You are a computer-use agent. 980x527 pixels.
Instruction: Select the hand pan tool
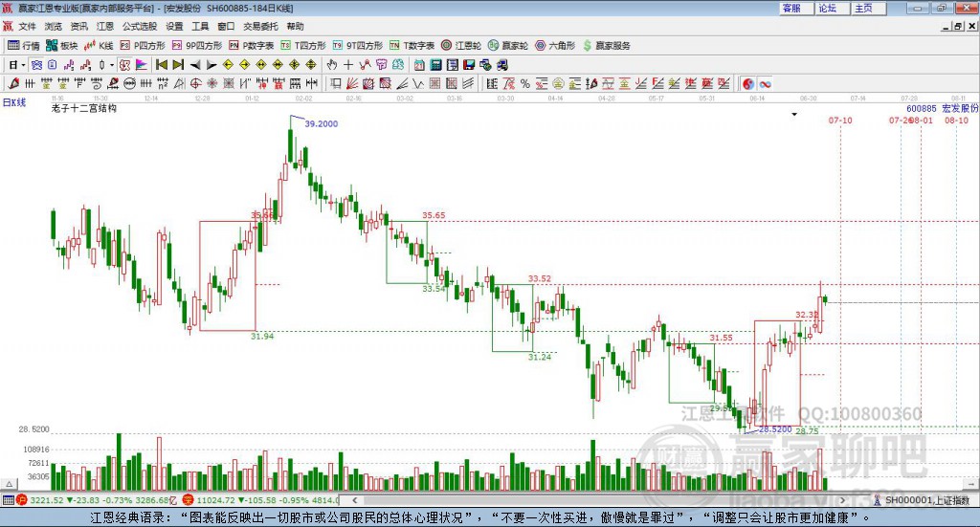(x=331, y=64)
